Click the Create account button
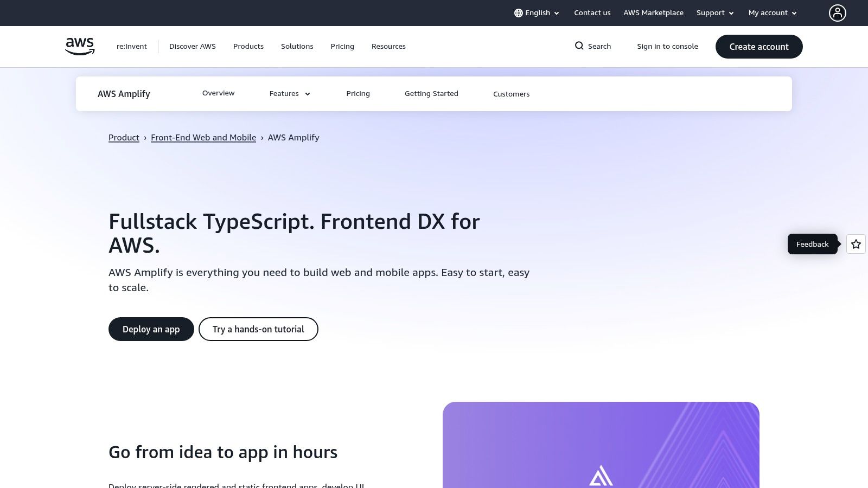868x488 pixels. click(759, 47)
